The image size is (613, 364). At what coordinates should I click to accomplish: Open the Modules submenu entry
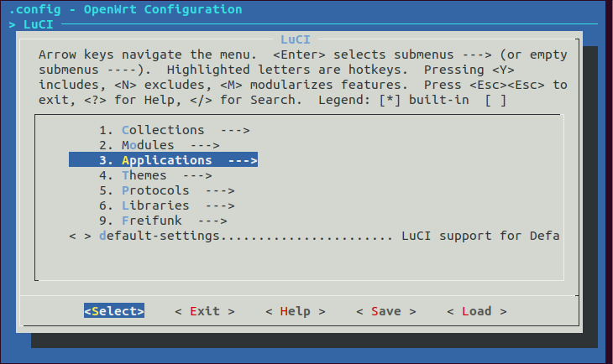tap(159, 145)
